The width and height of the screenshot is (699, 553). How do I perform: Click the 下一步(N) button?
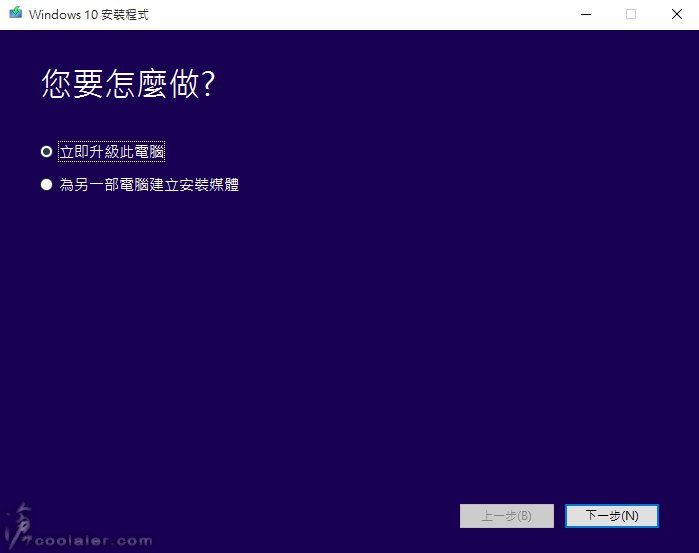pyautogui.click(x=611, y=516)
